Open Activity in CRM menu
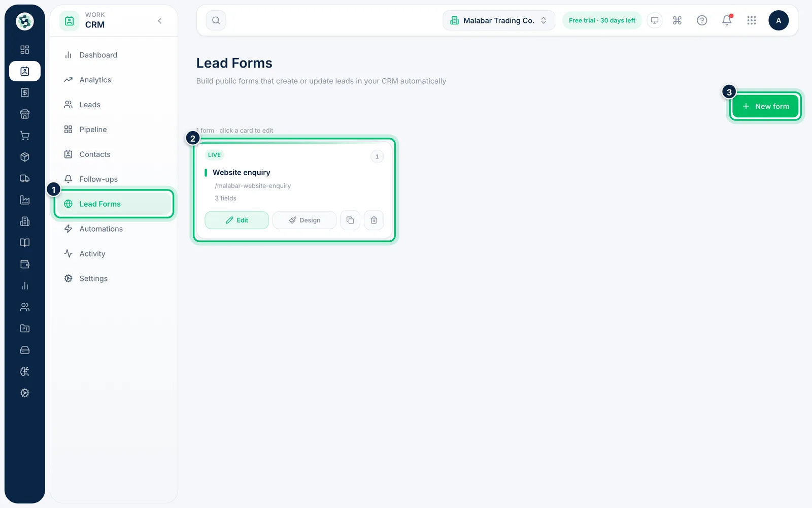Screen dimensions: 812x508 (x=114, y=253)
